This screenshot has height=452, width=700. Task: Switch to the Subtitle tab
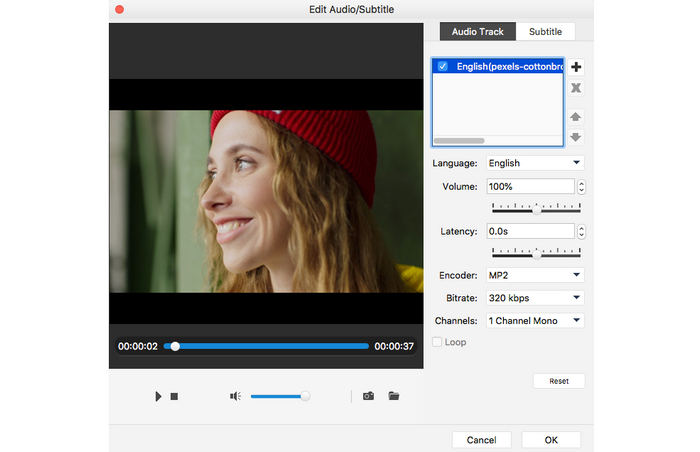[x=545, y=32]
